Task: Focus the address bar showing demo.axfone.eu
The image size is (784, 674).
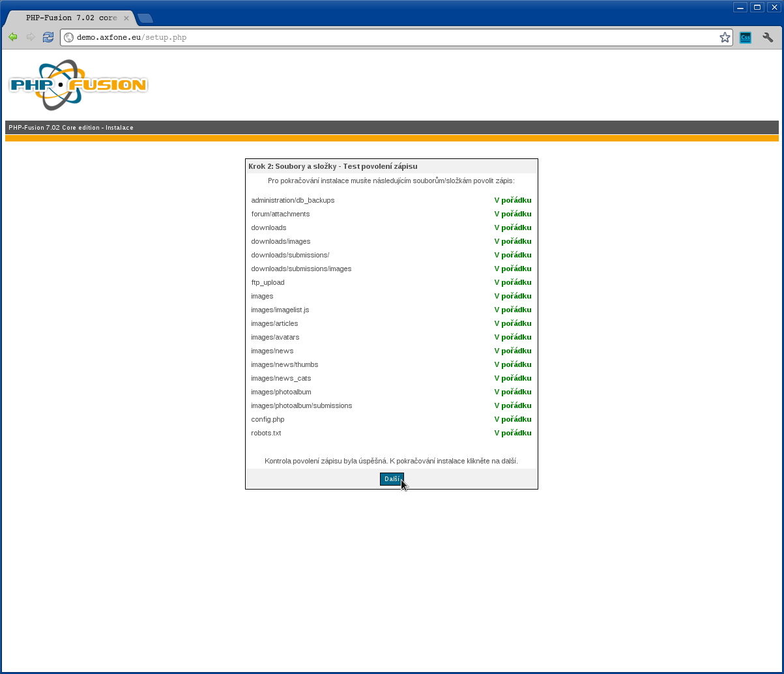Action: click(391, 38)
